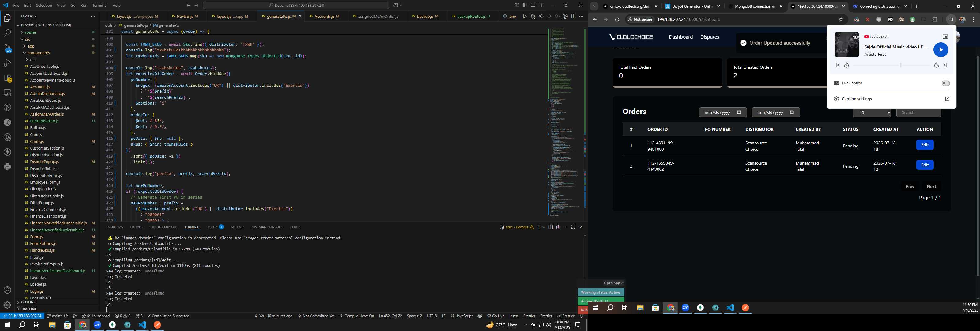The image size is (980, 331).
Task: Open the Extensions view with warning badge
Action: [x=7, y=78]
